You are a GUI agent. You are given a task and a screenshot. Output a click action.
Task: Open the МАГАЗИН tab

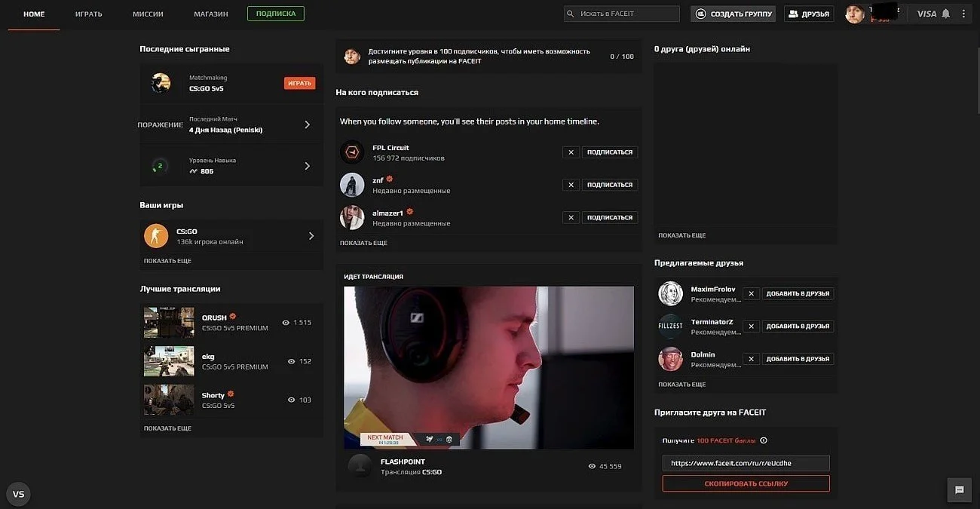pyautogui.click(x=211, y=14)
